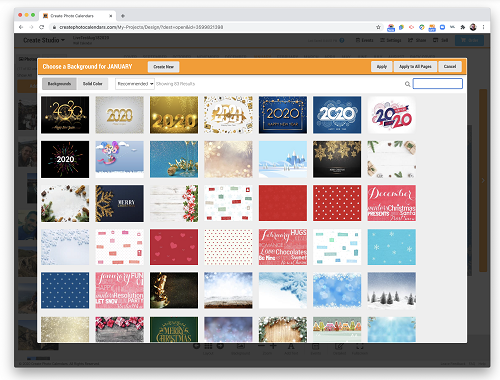Apply the selected background
Screen dimensions: 500x380
(382, 67)
